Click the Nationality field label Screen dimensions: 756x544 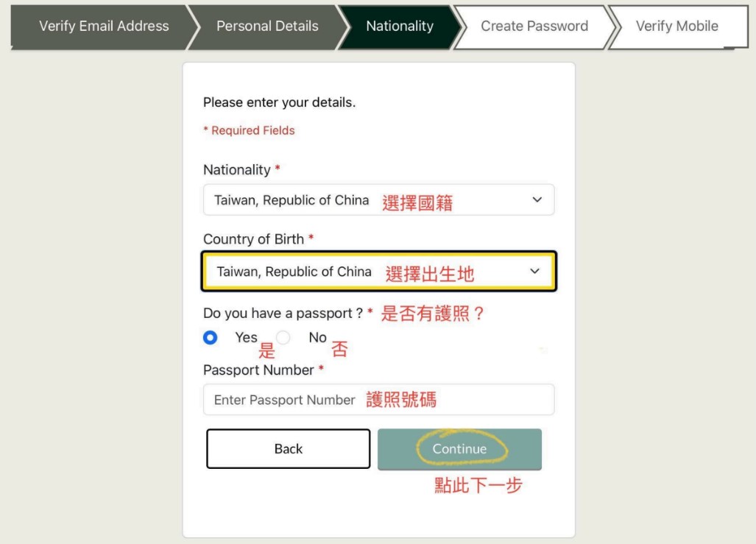point(237,170)
